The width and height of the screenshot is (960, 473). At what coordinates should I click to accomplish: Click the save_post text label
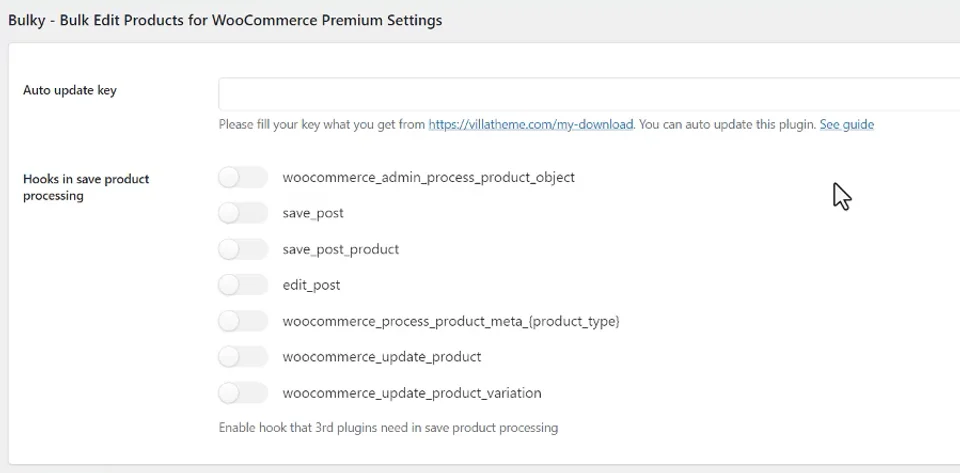313,214
